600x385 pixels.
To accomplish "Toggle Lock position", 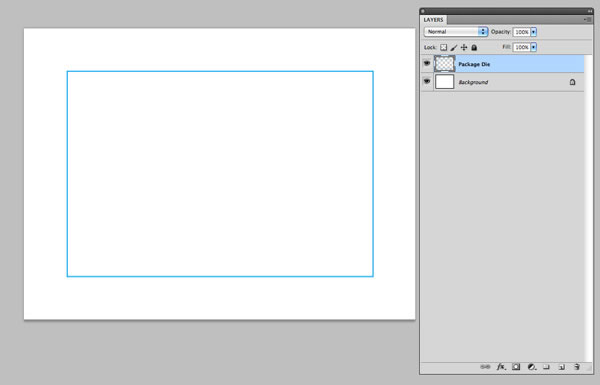I will pyautogui.click(x=464, y=47).
